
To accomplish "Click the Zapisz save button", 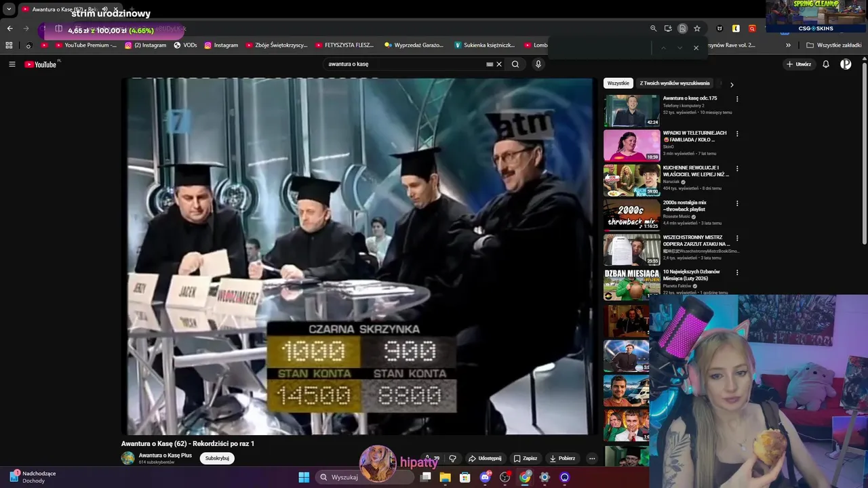I will (526, 458).
